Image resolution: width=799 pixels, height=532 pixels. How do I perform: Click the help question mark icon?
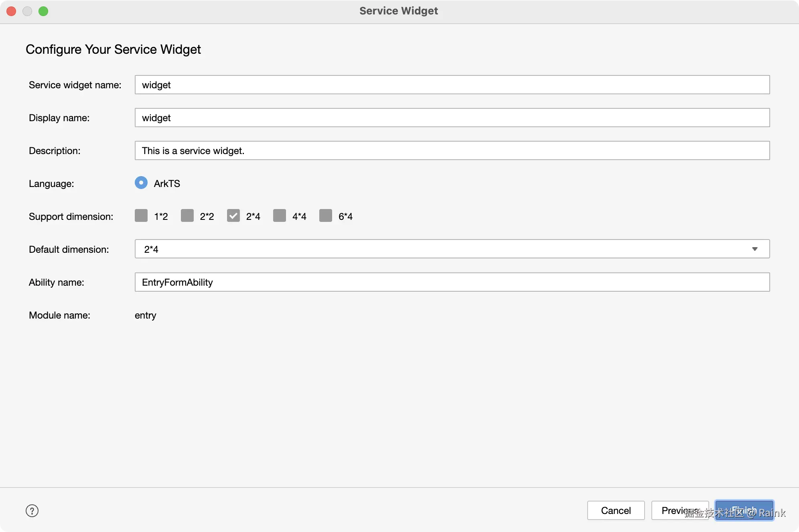click(x=32, y=511)
